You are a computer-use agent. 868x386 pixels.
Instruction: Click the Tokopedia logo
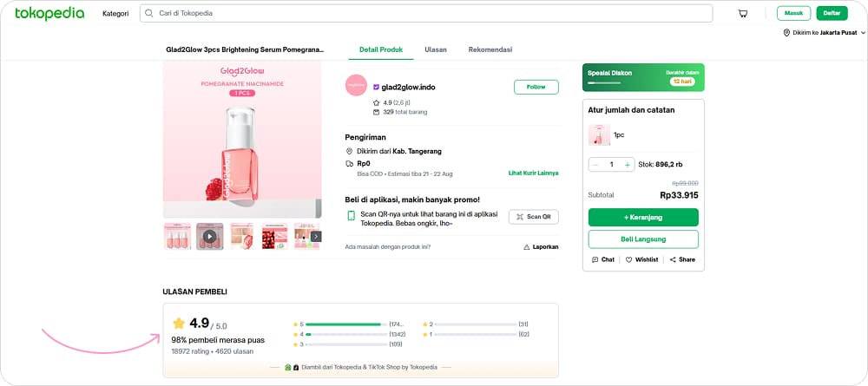pos(49,13)
